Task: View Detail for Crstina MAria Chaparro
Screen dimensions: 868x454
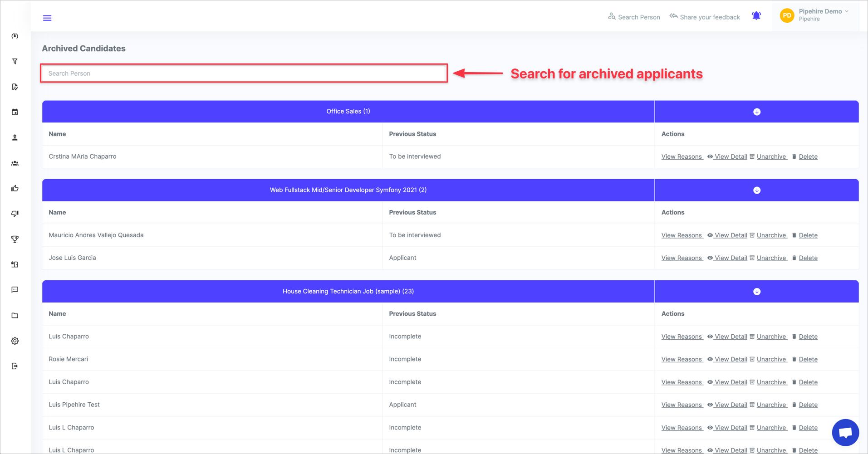Action: (727, 156)
